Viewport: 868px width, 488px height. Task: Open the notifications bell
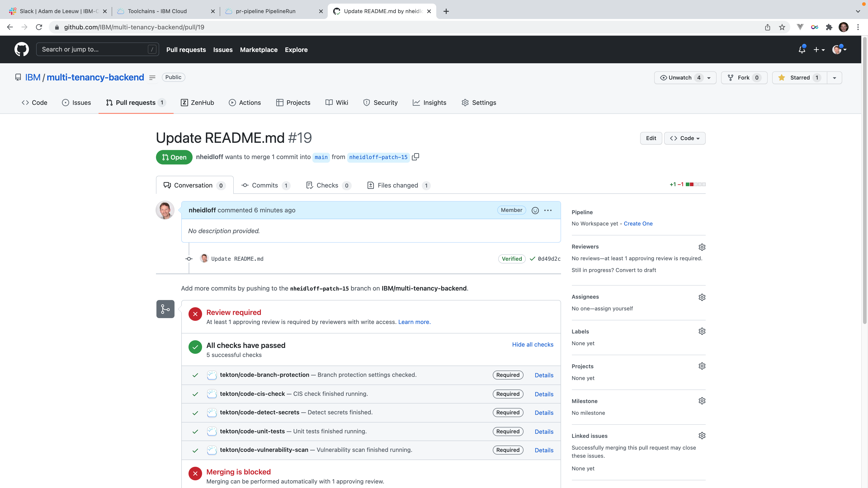(802, 49)
